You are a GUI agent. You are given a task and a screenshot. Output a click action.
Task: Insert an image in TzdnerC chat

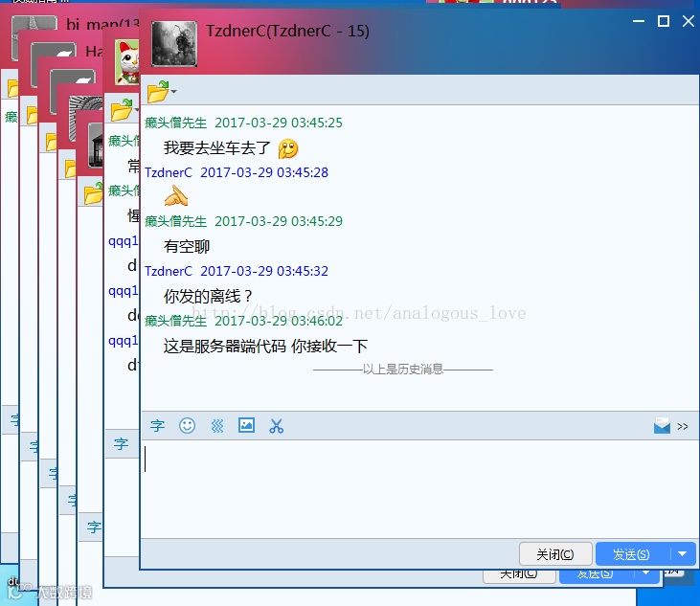tap(246, 425)
